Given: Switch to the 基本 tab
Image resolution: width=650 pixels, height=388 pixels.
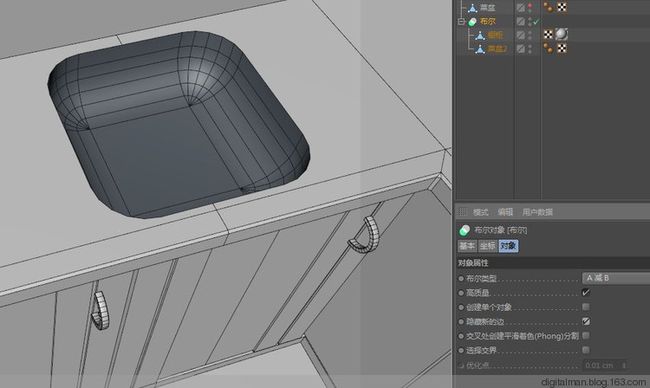Looking at the screenshot, I should click(467, 246).
